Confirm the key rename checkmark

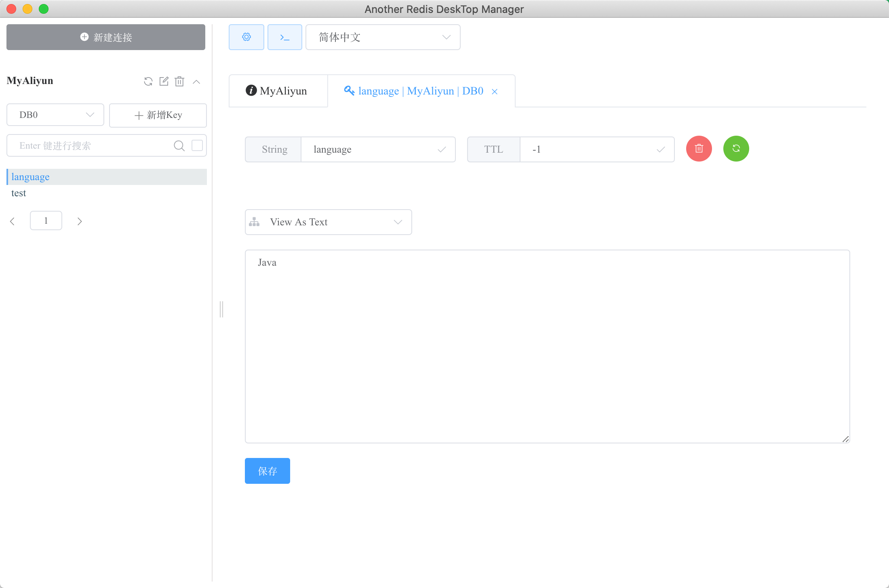(442, 149)
